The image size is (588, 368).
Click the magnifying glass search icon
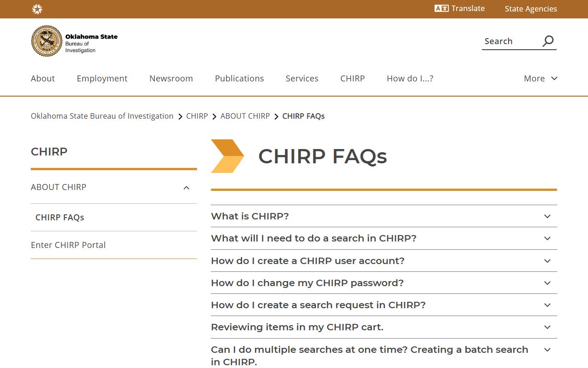click(x=548, y=41)
